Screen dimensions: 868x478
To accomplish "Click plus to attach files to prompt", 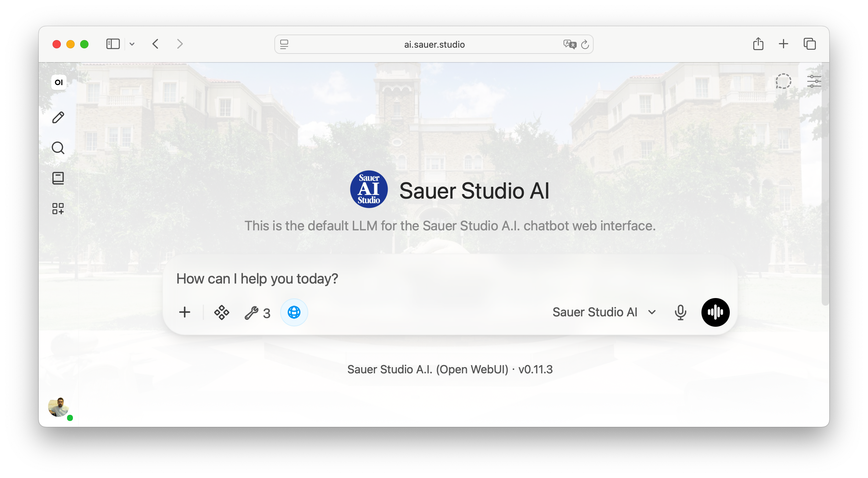I will (x=185, y=312).
